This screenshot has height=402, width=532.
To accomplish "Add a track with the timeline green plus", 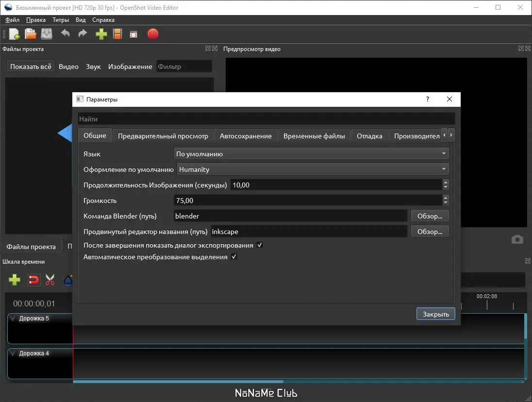I will [14, 280].
